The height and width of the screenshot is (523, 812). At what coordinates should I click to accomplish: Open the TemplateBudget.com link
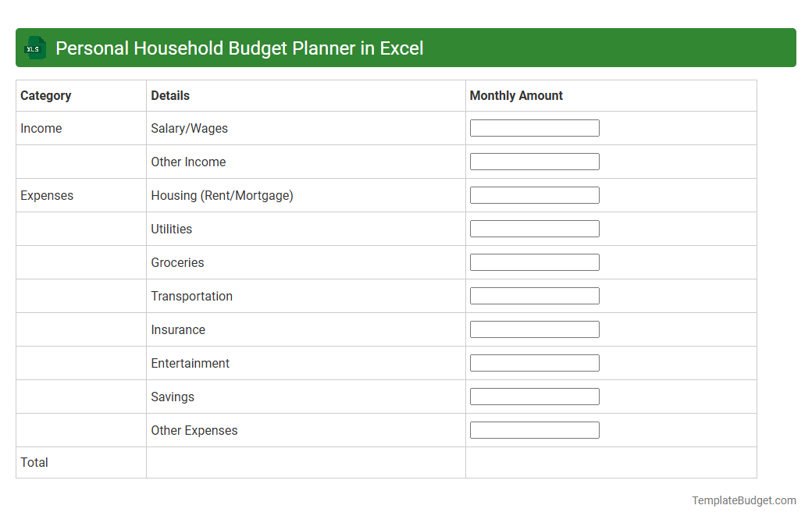(743, 500)
